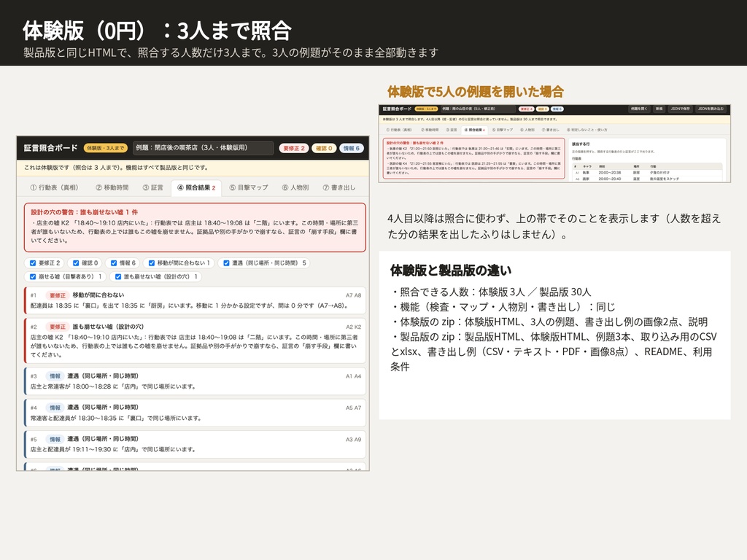Image resolution: width=747 pixels, height=560 pixels.
Task: Select result card #4 遭遇 常連客と配達員
Action: tap(195, 413)
